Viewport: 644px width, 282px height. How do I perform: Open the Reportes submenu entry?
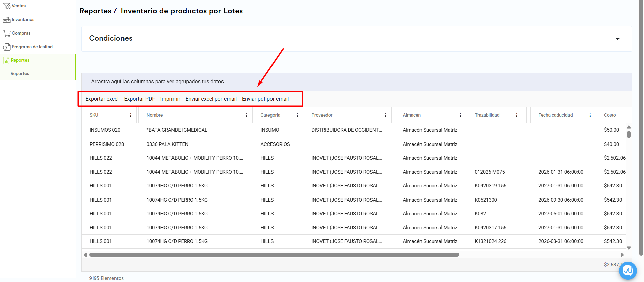click(20, 73)
